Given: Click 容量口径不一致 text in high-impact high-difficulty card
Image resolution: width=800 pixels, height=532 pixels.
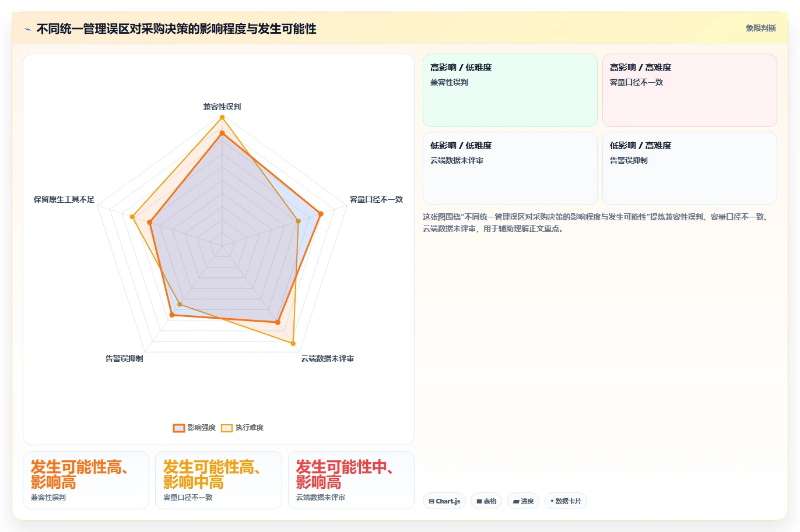Looking at the screenshot, I should pyautogui.click(x=636, y=82).
